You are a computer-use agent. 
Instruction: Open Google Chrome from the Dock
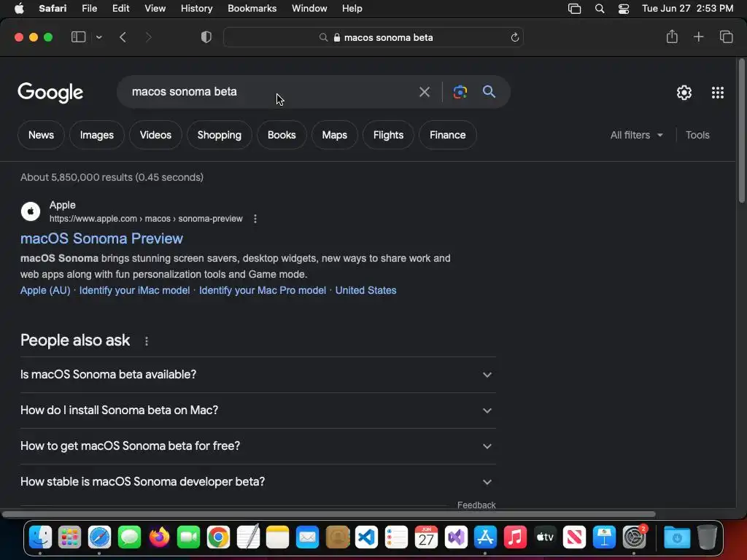[x=219, y=537]
